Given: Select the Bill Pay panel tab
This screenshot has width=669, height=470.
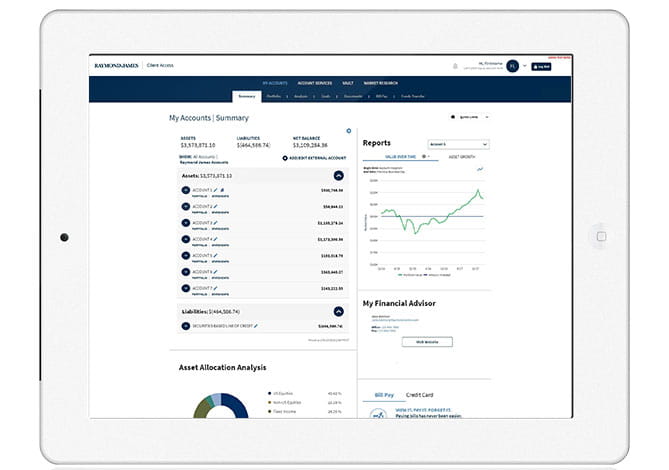Looking at the screenshot, I should click(x=384, y=395).
